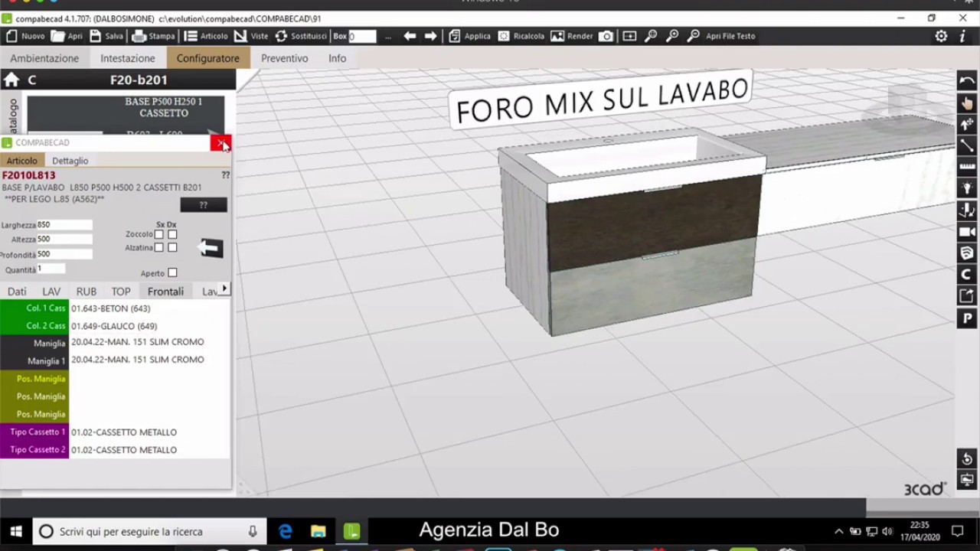Screen dimensions: 980x551
Task: Click the zoom out magnifier icon
Action: (x=672, y=36)
